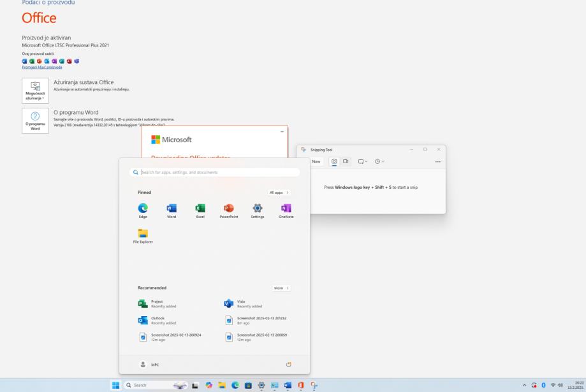Open the pinned Settings app

(258, 210)
